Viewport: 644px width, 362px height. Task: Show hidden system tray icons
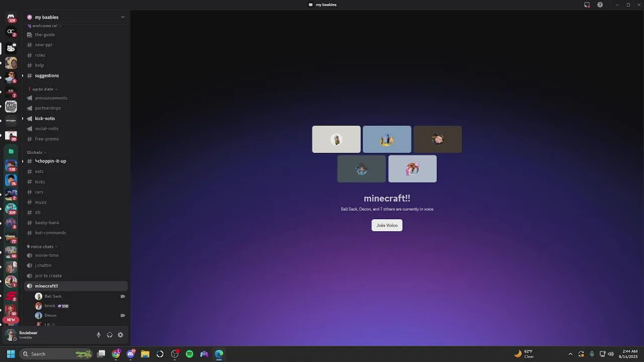(570, 354)
